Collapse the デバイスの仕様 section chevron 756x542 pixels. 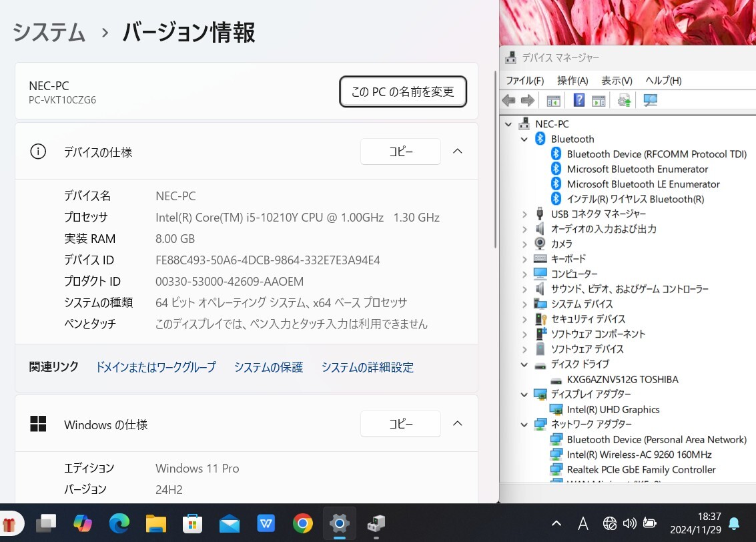coord(458,151)
